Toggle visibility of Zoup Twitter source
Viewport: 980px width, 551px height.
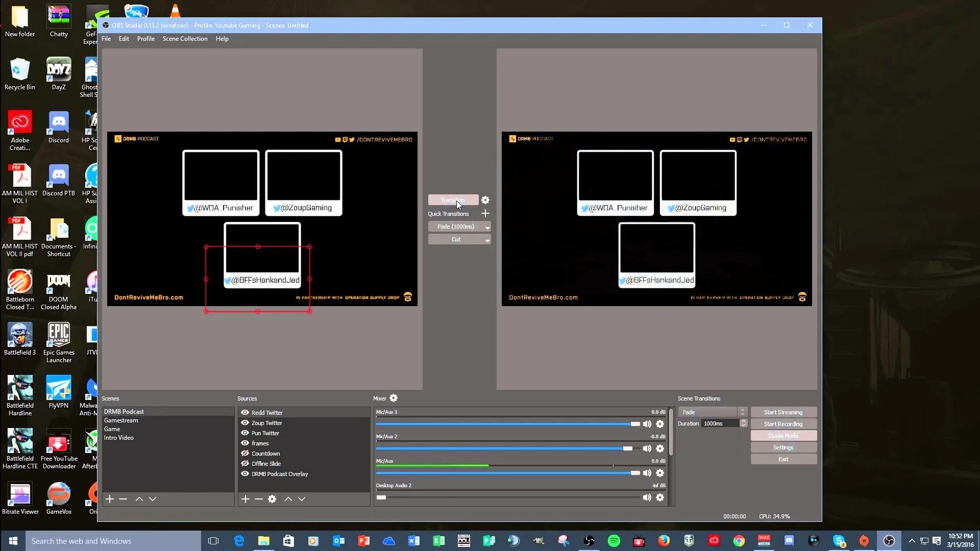[x=245, y=422]
